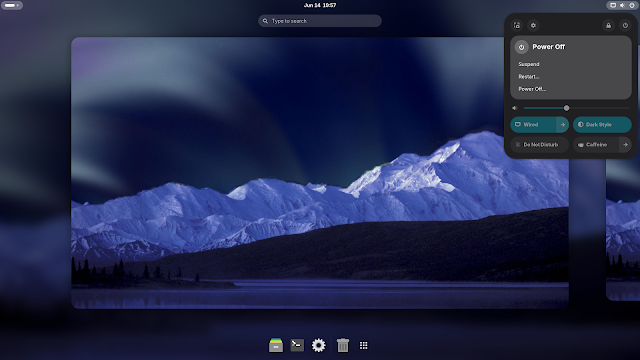Click the volume slider track
The height and width of the screenshot is (360, 640).
pos(576,108)
